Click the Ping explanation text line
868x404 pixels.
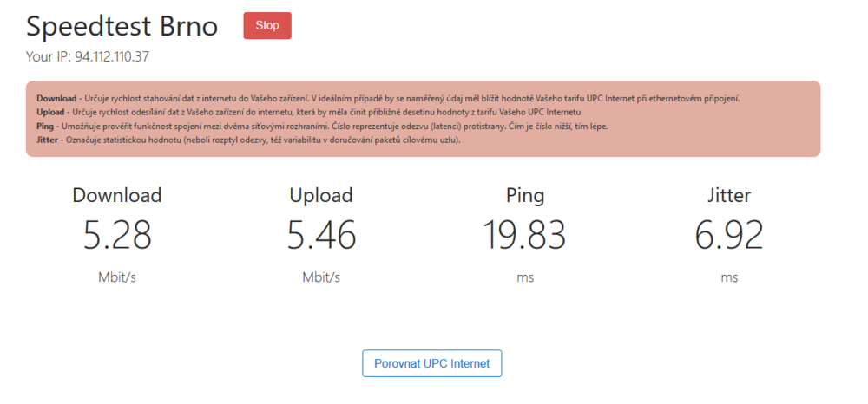pos(322,126)
